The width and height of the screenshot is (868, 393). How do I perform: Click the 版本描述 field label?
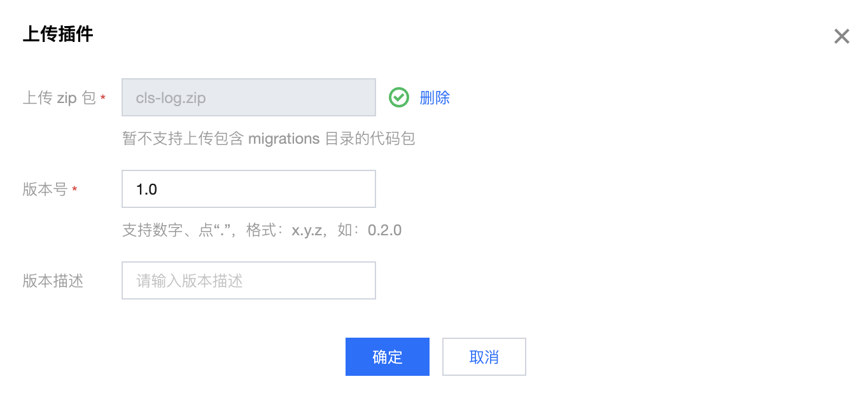click(53, 281)
